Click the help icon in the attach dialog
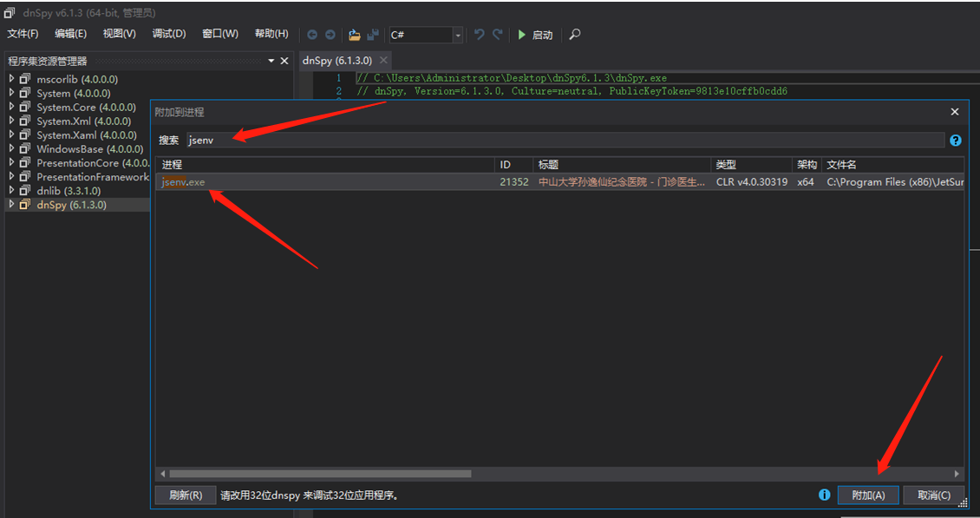 955,140
